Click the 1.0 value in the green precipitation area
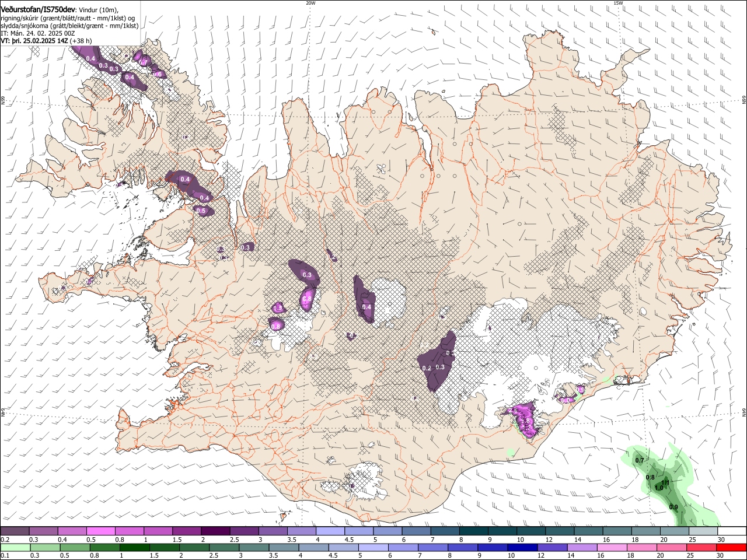The height and width of the screenshot is (560, 747). click(x=659, y=488)
